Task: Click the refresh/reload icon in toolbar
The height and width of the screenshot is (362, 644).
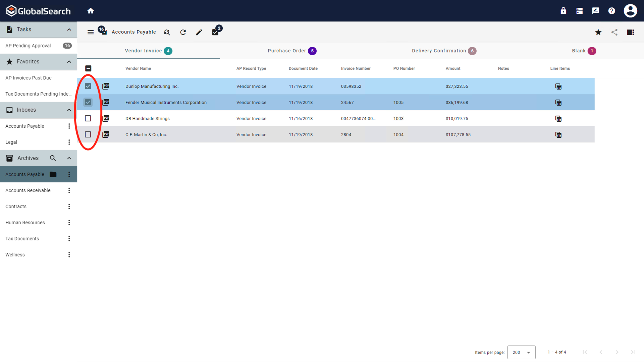Action: [183, 32]
